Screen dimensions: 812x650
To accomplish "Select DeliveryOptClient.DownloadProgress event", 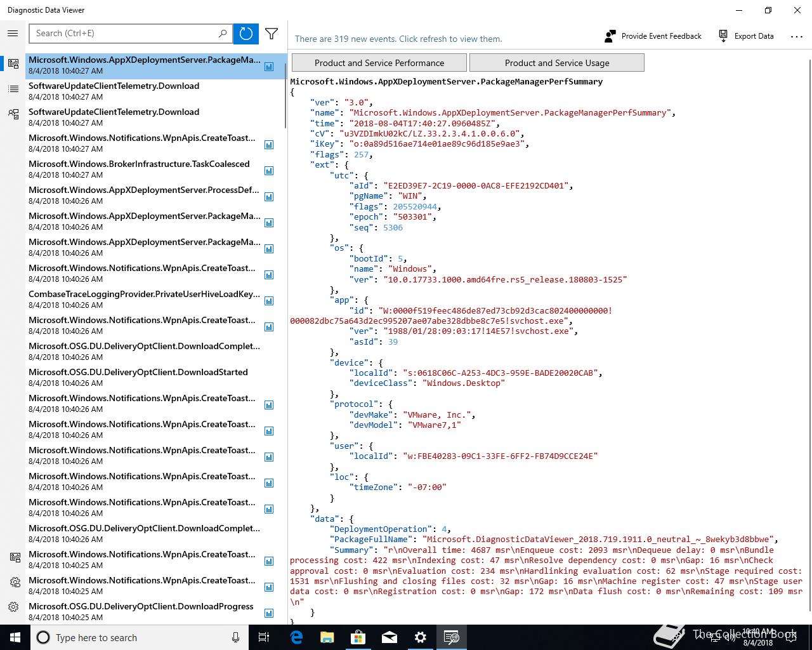I will click(155, 612).
